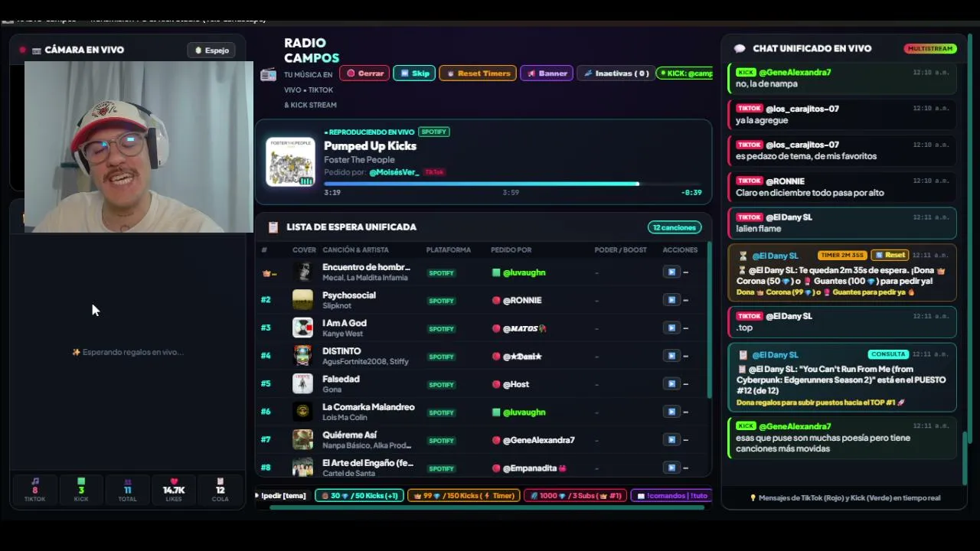The height and width of the screenshot is (551, 980).
Task: Click the KICK: @camp connection badge
Action: 685,73
